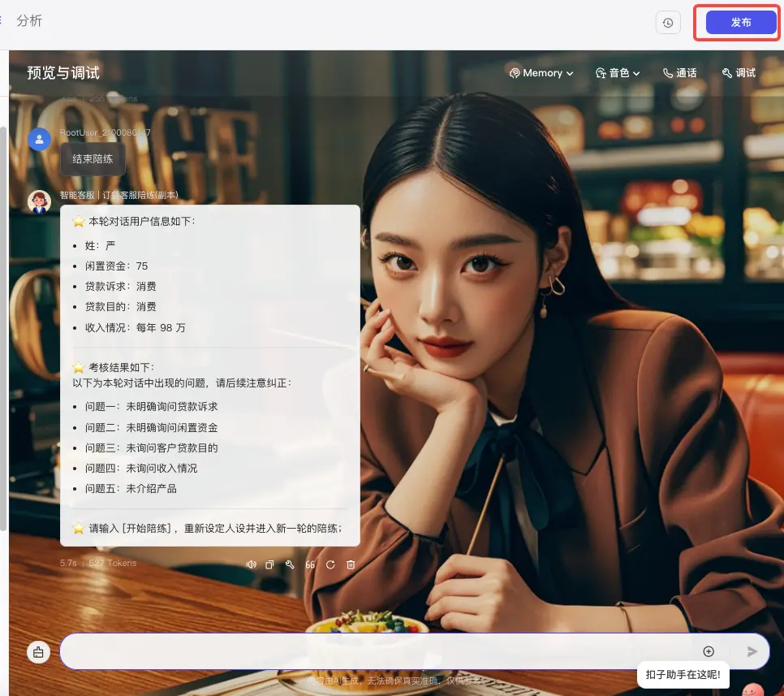Copy the bot reply message
Viewport: 784px width, 696px height.
pyautogui.click(x=269, y=564)
